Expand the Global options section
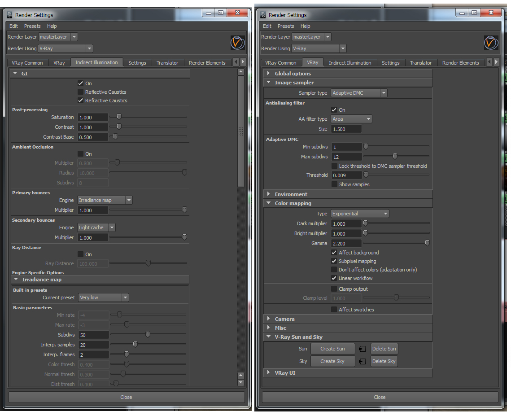 tap(348, 73)
